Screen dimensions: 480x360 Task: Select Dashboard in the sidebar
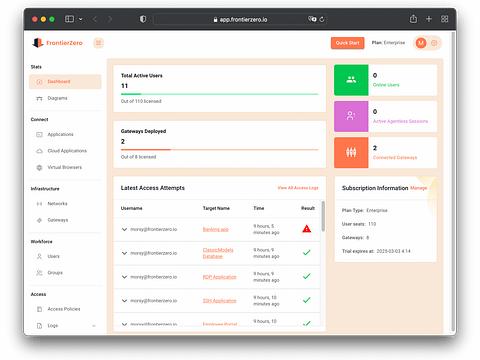[x=65, y=82]
